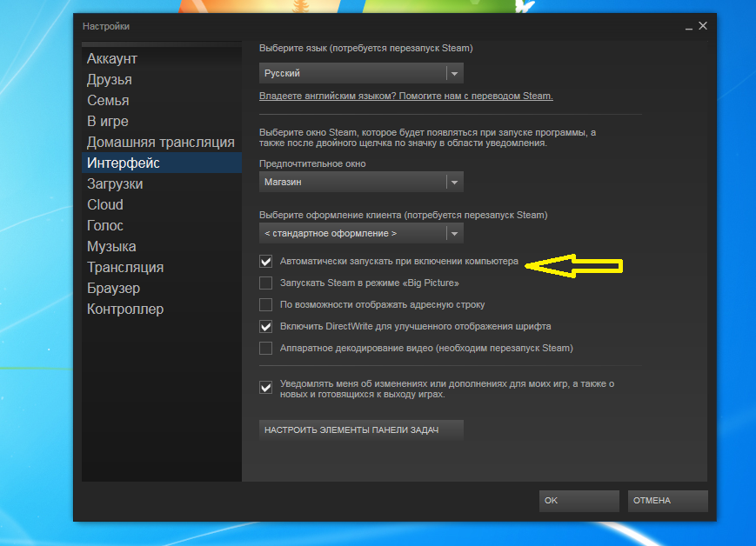Open the Браузер settings section
Image resolution: width=756 pixels, height=546 pixels.
click(162, 288)
